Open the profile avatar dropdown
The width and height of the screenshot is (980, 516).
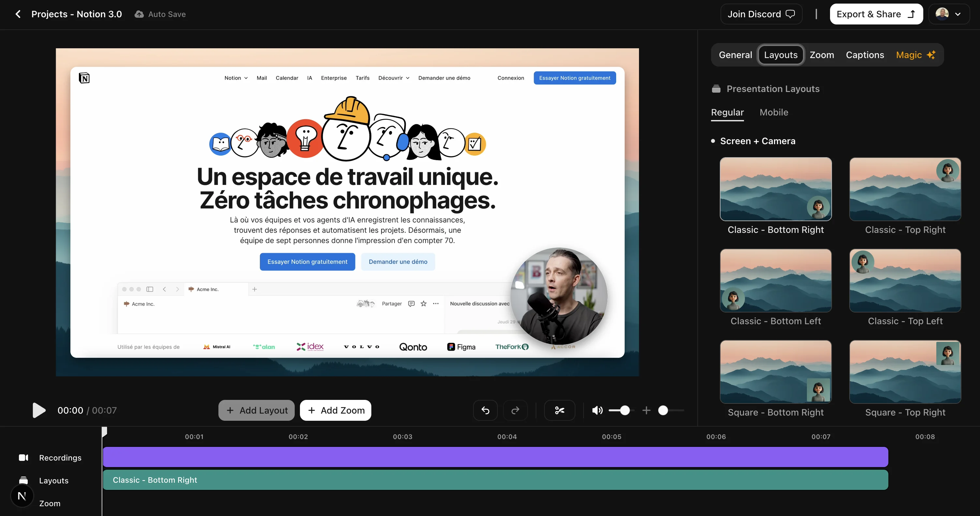click(948, 14)
